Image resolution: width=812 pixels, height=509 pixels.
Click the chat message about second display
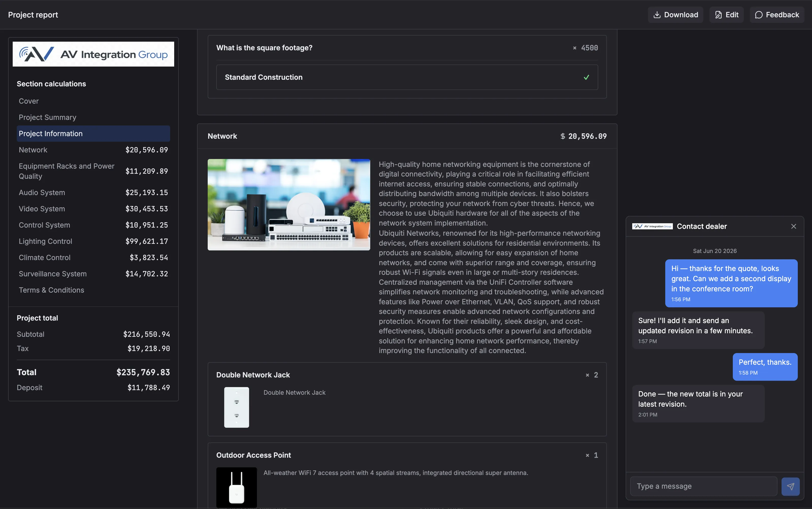pos(731,283)
